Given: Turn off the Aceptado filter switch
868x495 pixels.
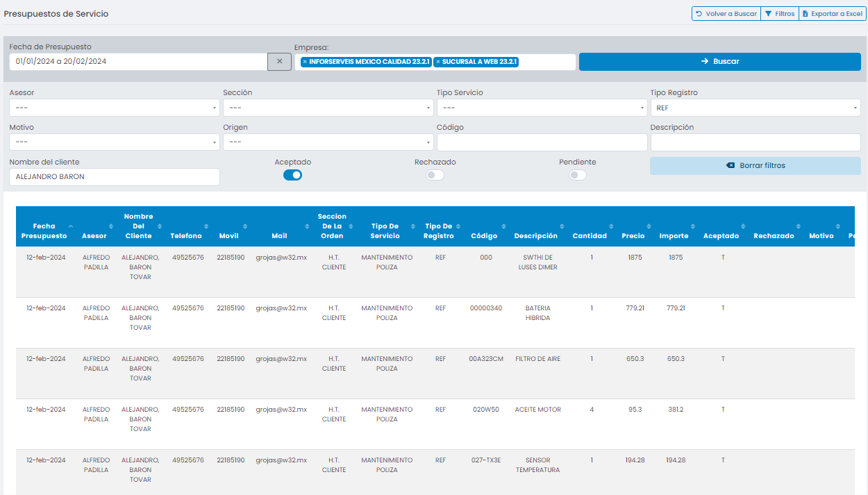Looking at the screenshot, I should click(x=292, y=175).
